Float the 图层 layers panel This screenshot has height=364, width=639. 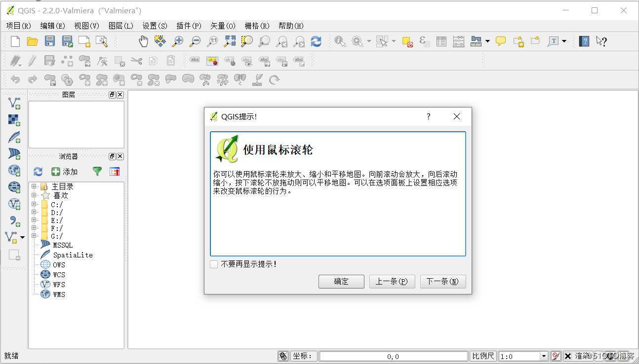[x=112, y=95]
